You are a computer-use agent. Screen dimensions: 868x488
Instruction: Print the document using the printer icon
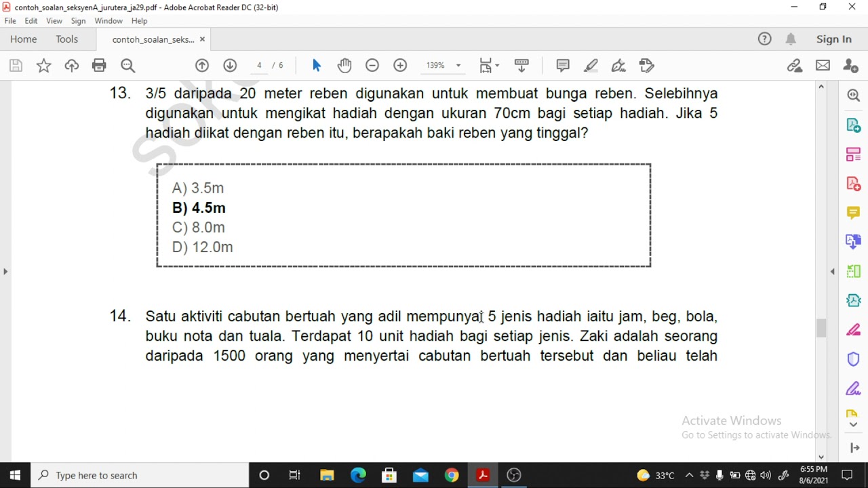pyautogui.click(x=99, y=66)
